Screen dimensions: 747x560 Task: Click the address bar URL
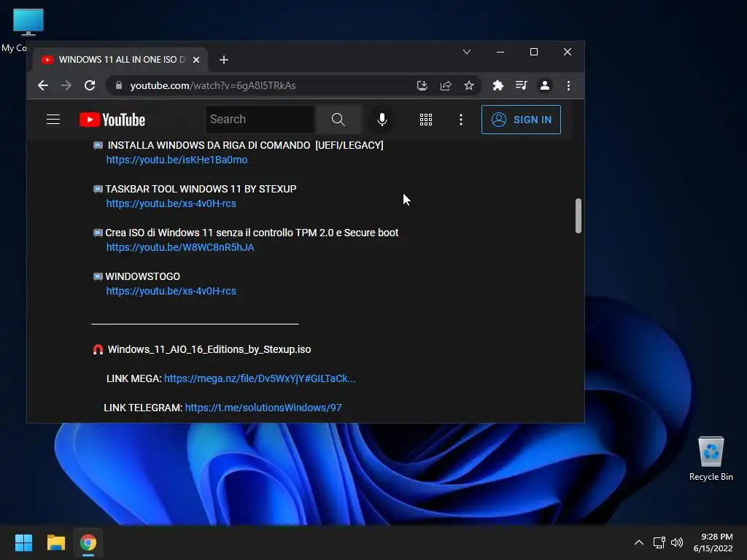coord(213,86)
